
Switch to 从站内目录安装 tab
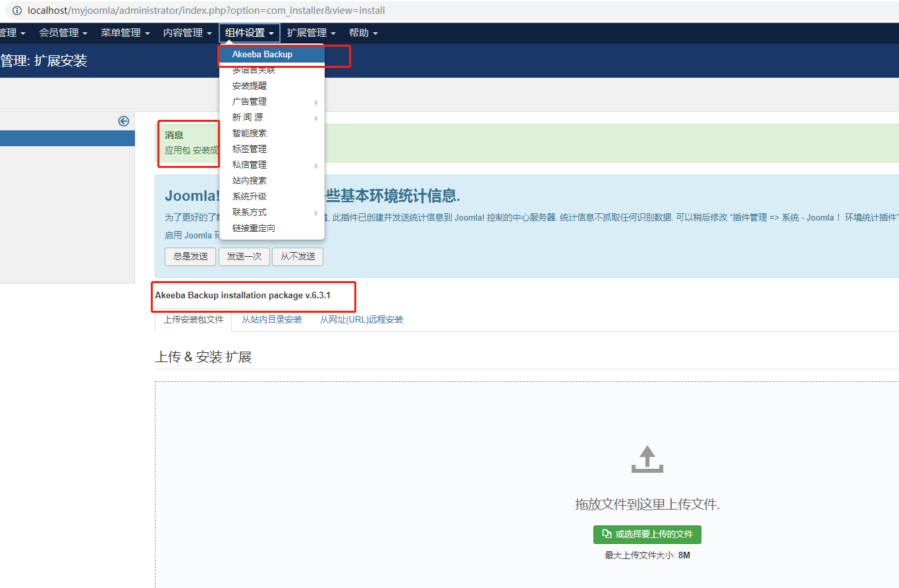click(x=272, y=320)
